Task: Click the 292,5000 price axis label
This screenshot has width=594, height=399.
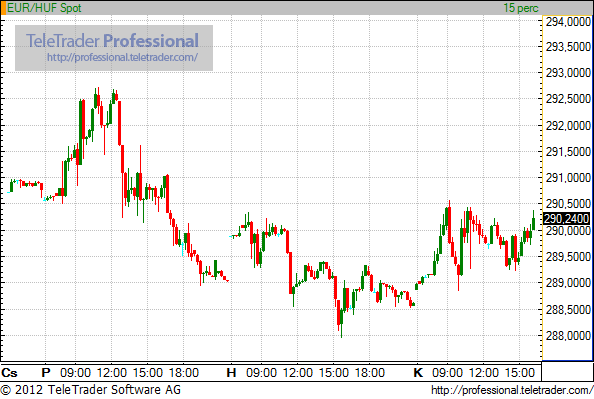Action: [x=568, y=99]
